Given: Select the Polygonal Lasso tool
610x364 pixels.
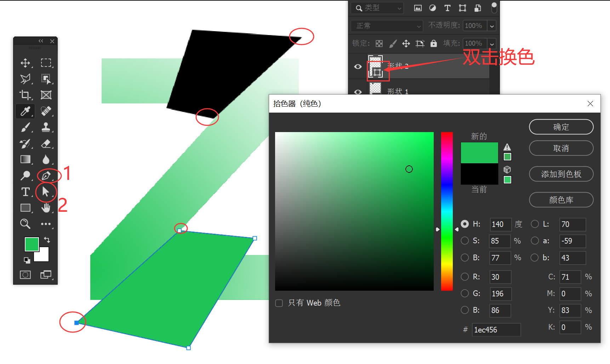Looking at the screenshot, I should [25, 79].
